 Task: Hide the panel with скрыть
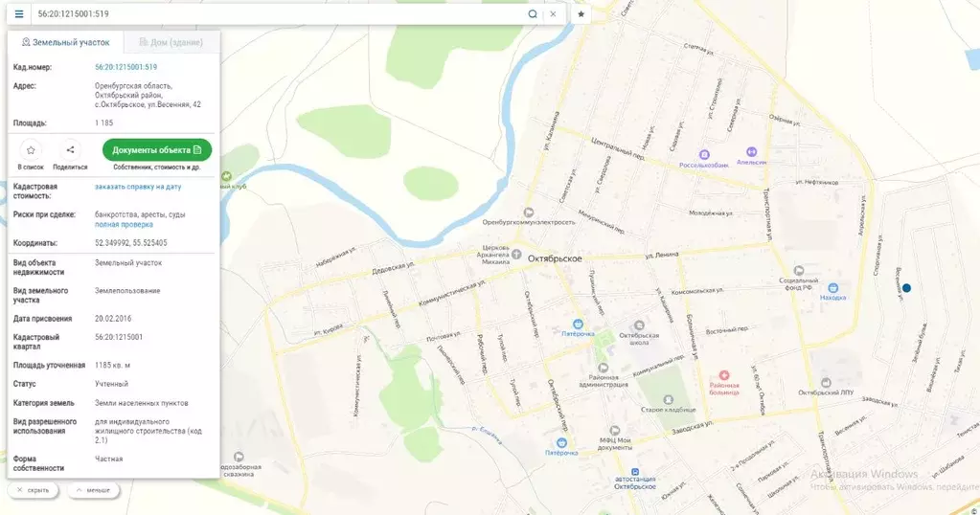(33, 490)
